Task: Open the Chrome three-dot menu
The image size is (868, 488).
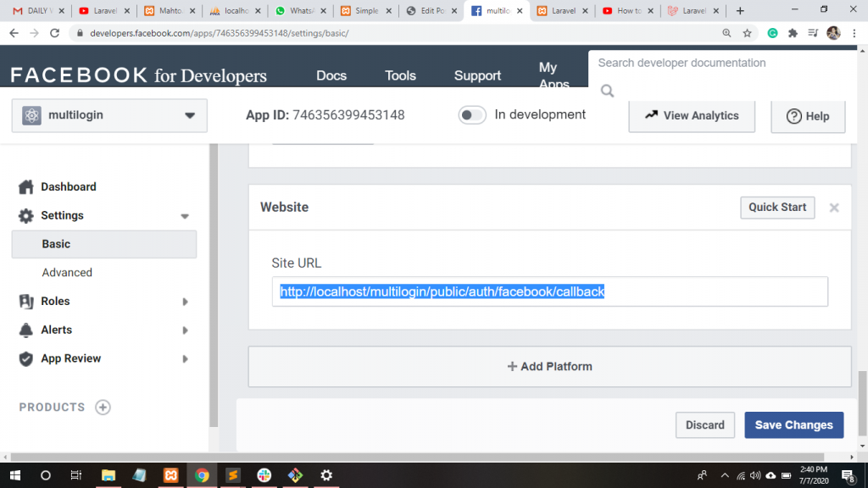Action: pos(854,33)
